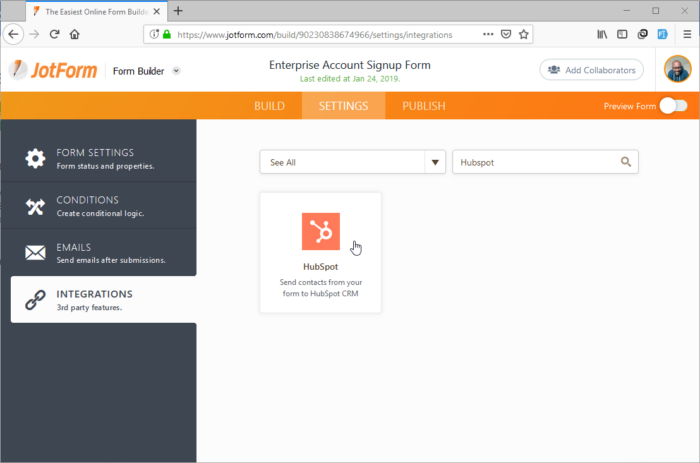Viewport: 700px width, 463px height.
Task: Open Emails section in sidebar
Action: pyautogui.click(x=99, y=253)
